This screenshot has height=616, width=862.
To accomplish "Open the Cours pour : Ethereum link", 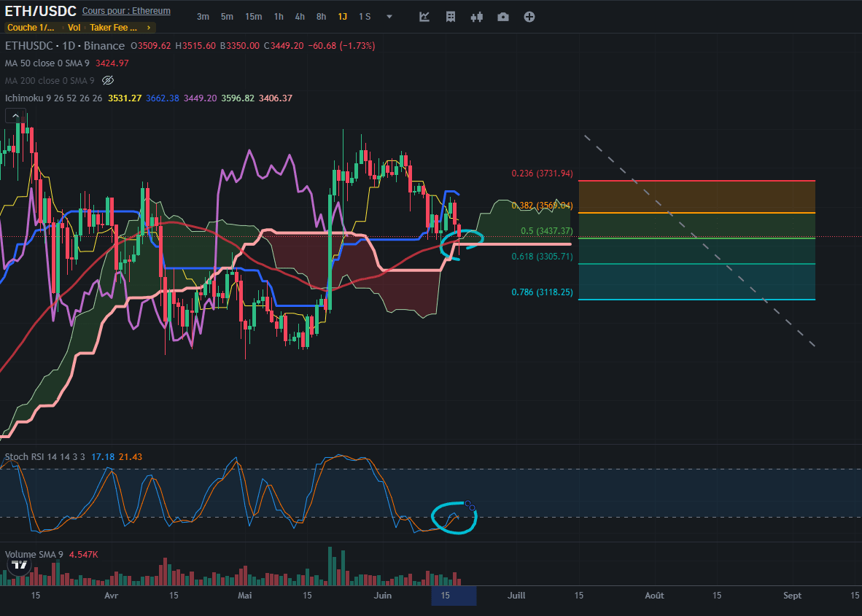I will (x=126, y=11).
